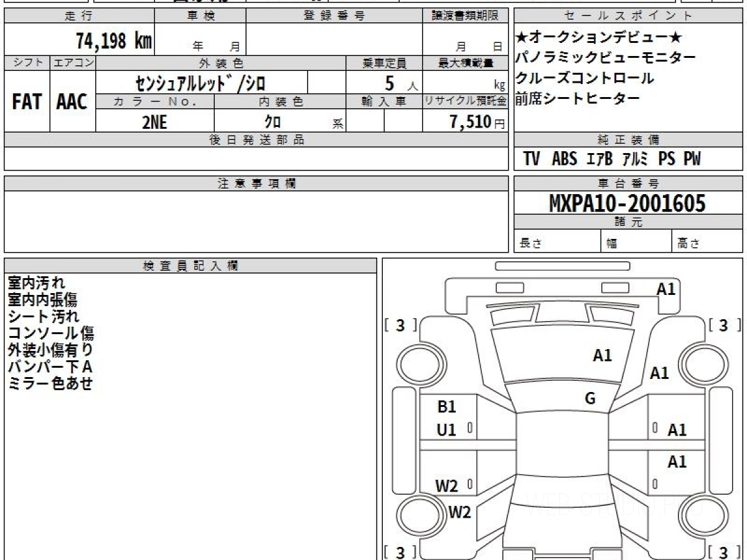Click the カラーNo. header
Viewport: 747px width, 560px height.
[155, 101]
